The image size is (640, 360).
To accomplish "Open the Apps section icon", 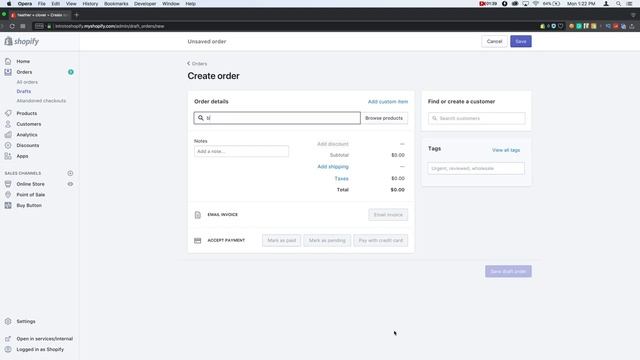I will tap(8, 156).
